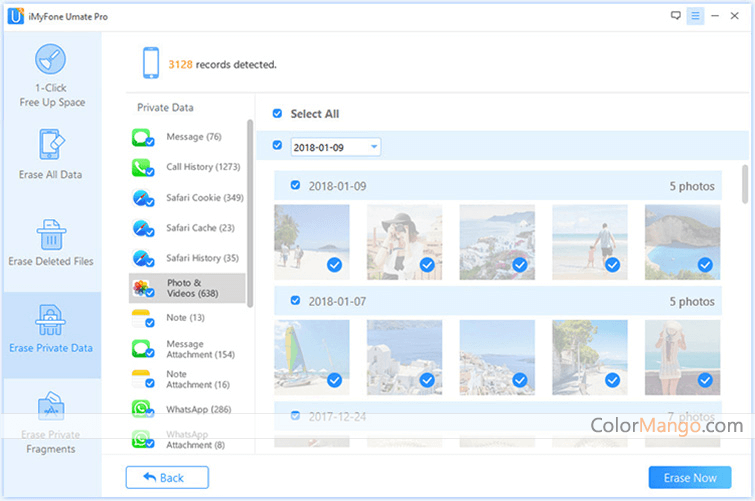This screenshot has width=755, height=501.
Task: Toggle the Select All checkbox
Action: [x=278, y=114]
